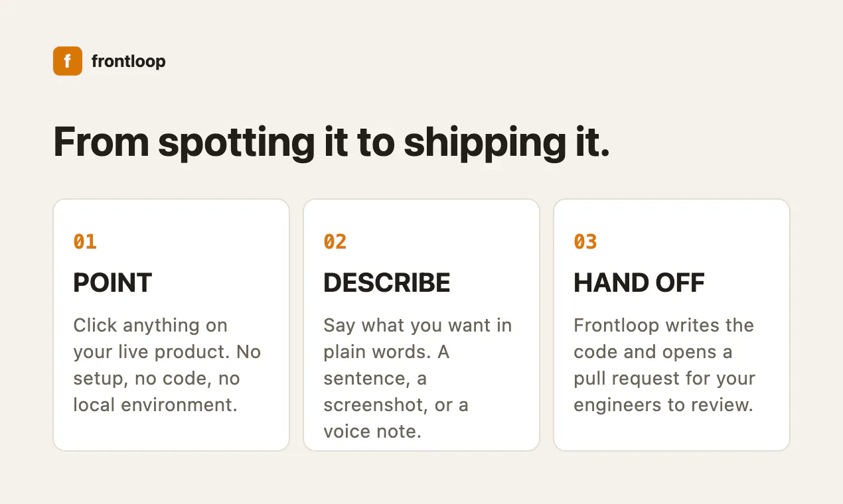Viewport: 843px width, 504px height.
Task: Click 'local environment' text in POINT card
Action: [154, 405]
